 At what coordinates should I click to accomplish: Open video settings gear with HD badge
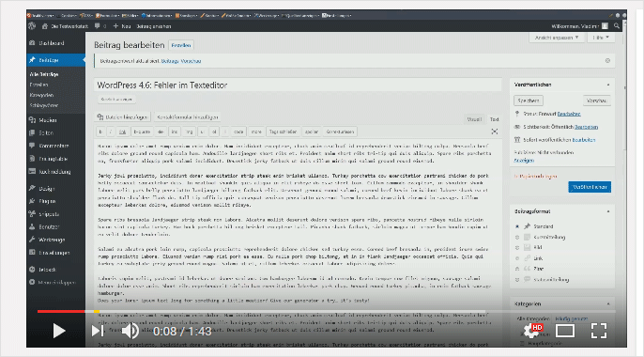[x=532, y=331]
